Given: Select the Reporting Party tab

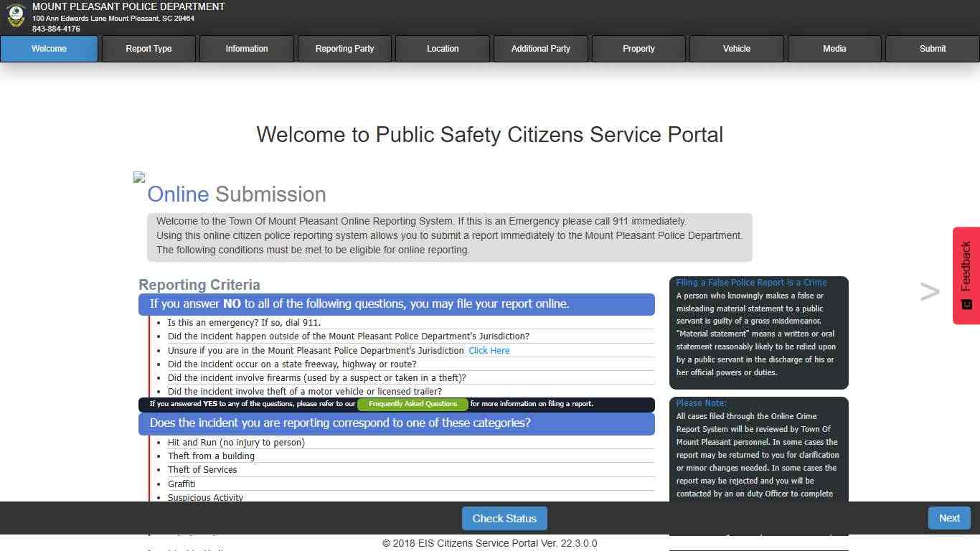Looking at the screenshot, I should point(344,49).
